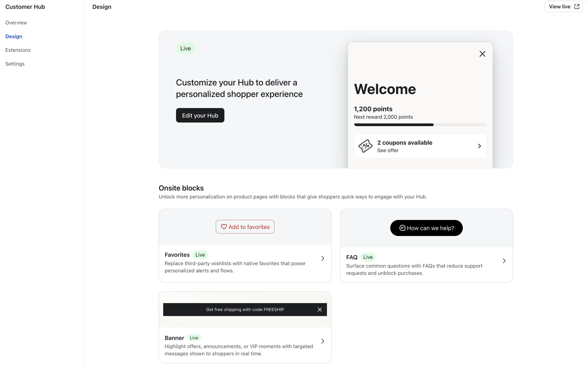
Task: Click the How can we help? button
Action: click(426, 228)
